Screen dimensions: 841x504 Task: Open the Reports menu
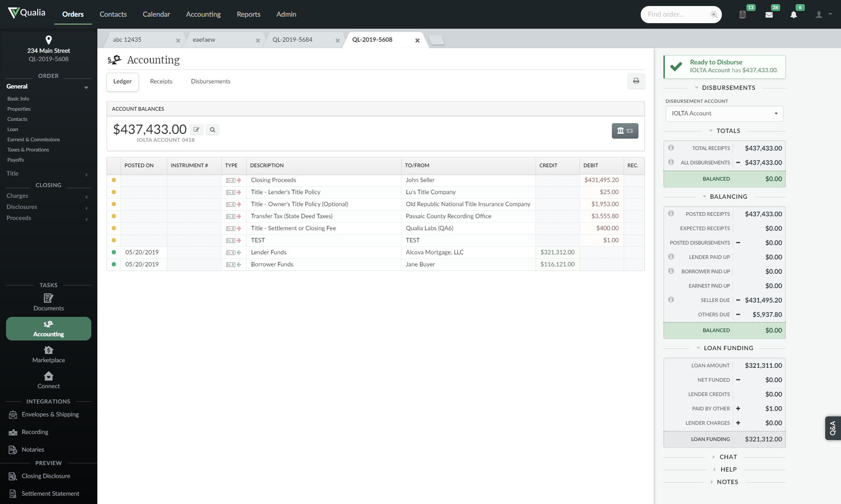point(248,14)
